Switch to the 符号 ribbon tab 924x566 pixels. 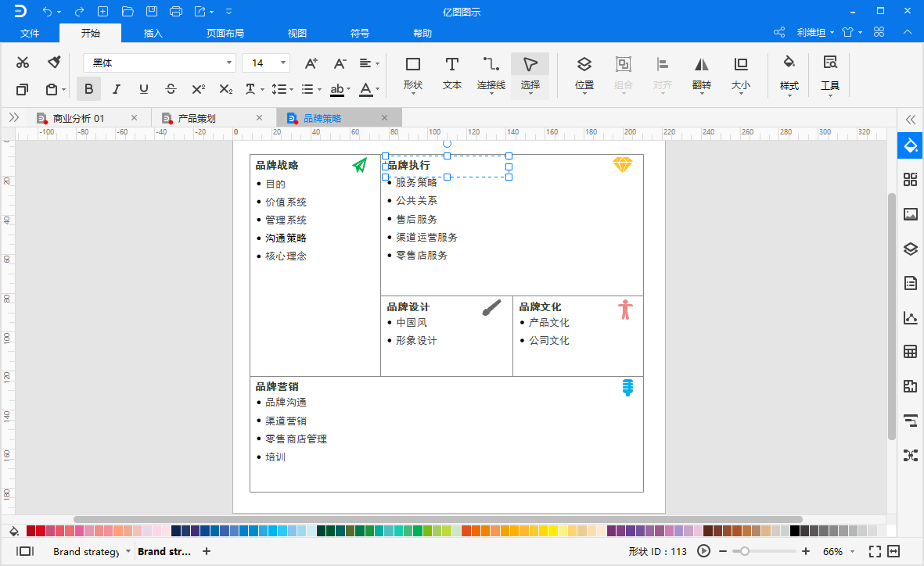(359, 33)
